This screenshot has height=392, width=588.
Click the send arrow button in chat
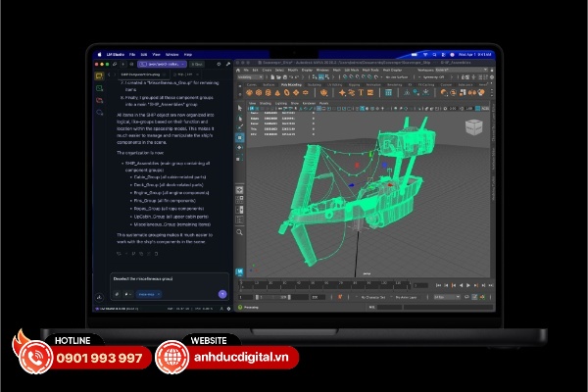coord(222,294)
